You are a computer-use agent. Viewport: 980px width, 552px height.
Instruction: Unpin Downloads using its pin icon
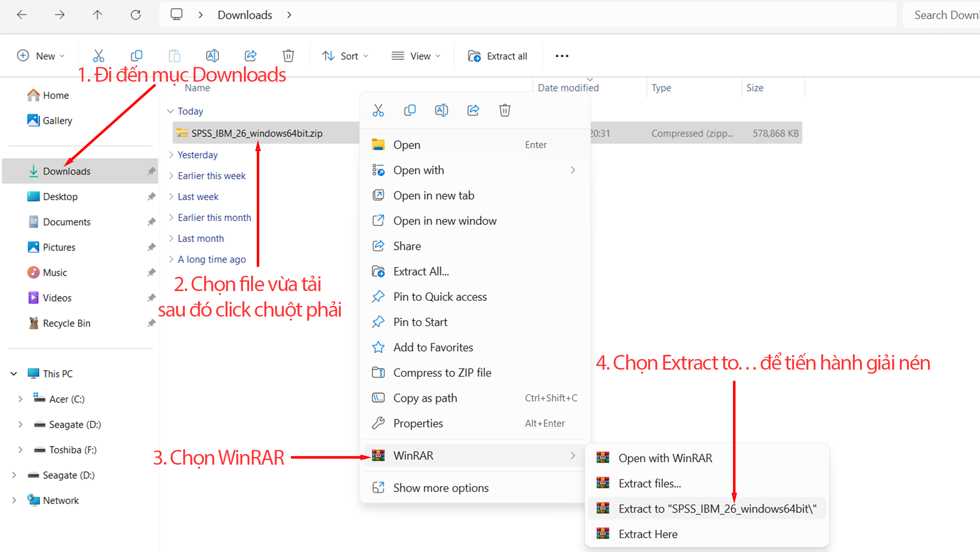tap(151, 171)
